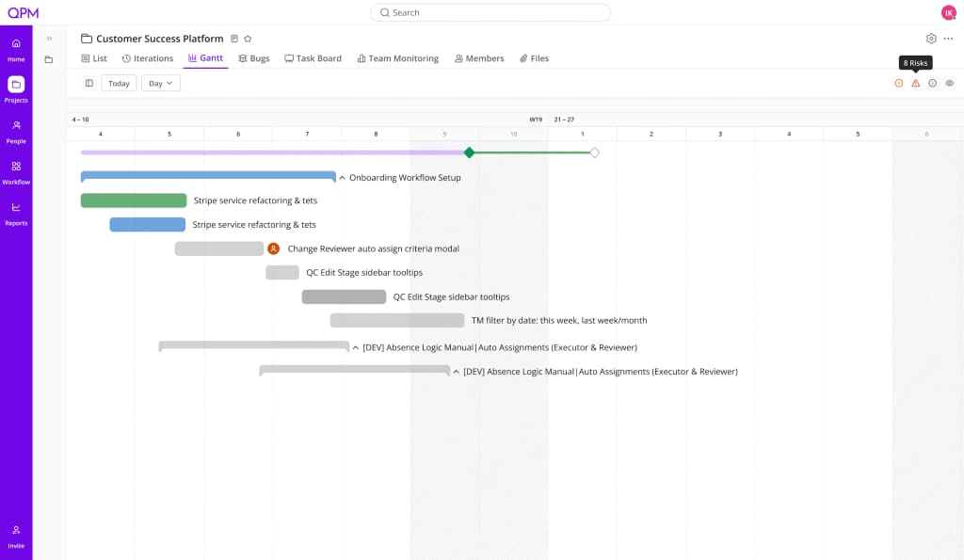Click the "21 – 27" date range header
964x560 pixels.
[x=564, y=120]
